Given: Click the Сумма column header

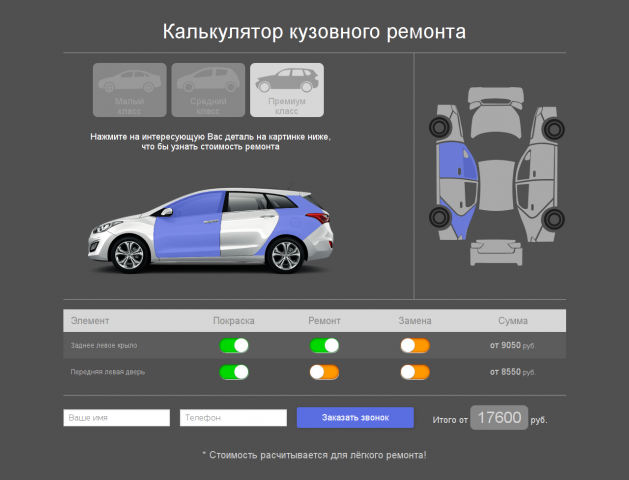Looking at the screenshot, I should point(513,321).
